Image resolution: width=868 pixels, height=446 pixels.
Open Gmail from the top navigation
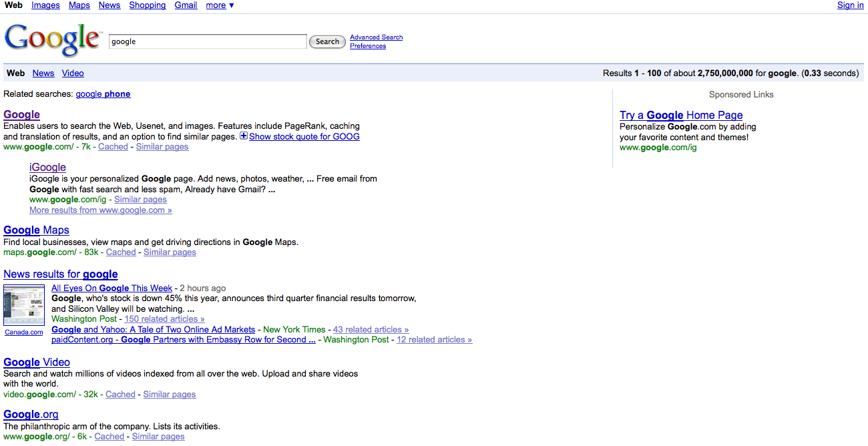186,5
